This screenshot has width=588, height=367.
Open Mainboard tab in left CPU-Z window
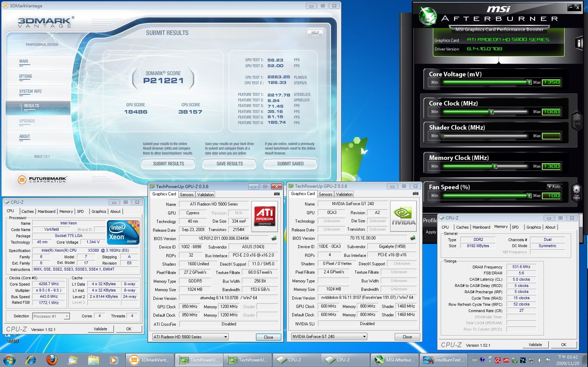(x=46, y=211)
